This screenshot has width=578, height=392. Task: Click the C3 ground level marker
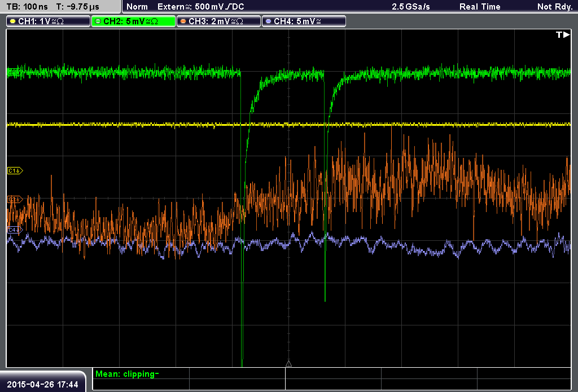point(15,199)
